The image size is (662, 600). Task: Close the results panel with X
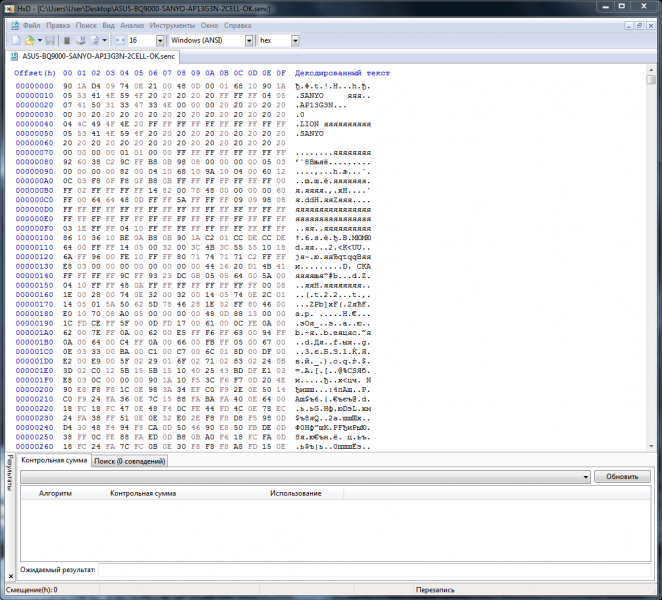click(x=11, y=576)
